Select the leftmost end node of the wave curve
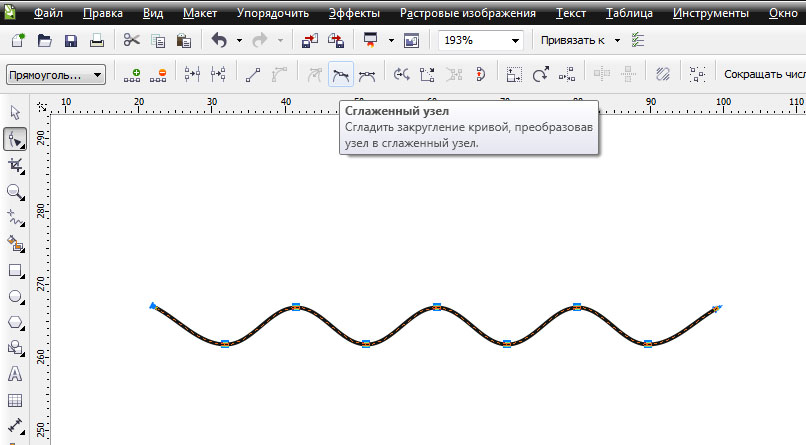The image size is (806, 445). point(153,306)
